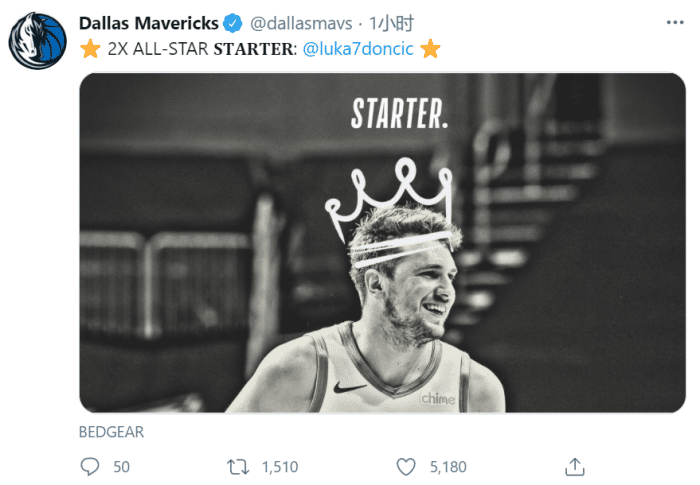Click the 5,180 likes count
Viewport: 700px width, 485px height.
(x=447, y=466)
